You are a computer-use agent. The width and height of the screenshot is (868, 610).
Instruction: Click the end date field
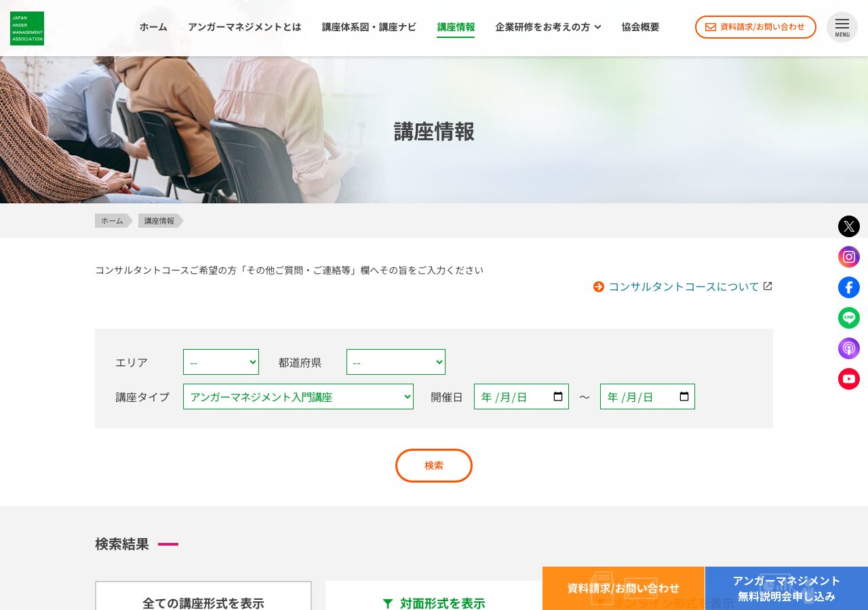pyautogui.click(x=648, y=396)
